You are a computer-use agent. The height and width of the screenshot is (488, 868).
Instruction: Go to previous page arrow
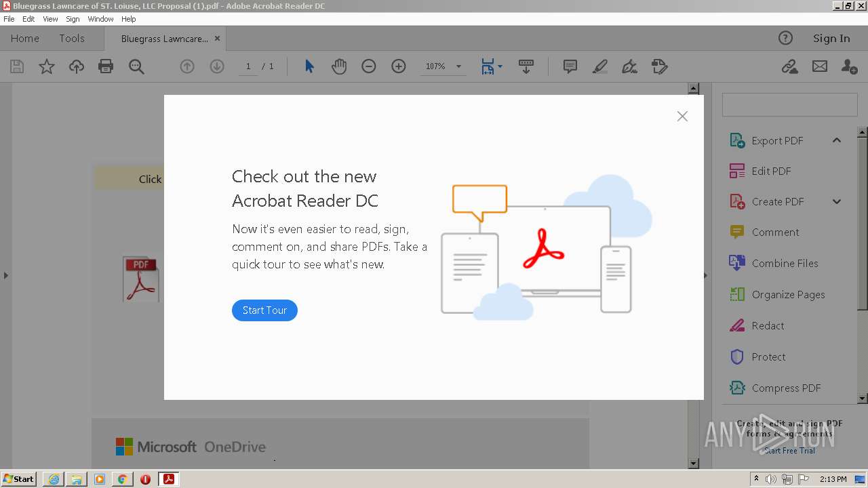click(187, 66)
